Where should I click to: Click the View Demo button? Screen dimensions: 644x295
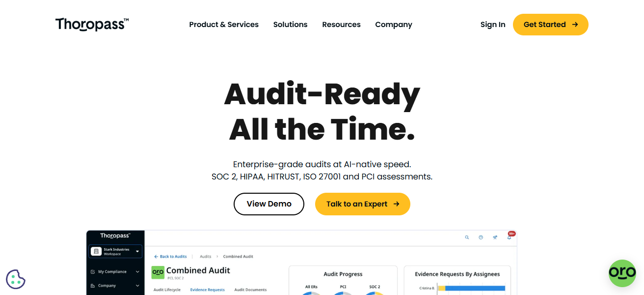coord(269,204)
